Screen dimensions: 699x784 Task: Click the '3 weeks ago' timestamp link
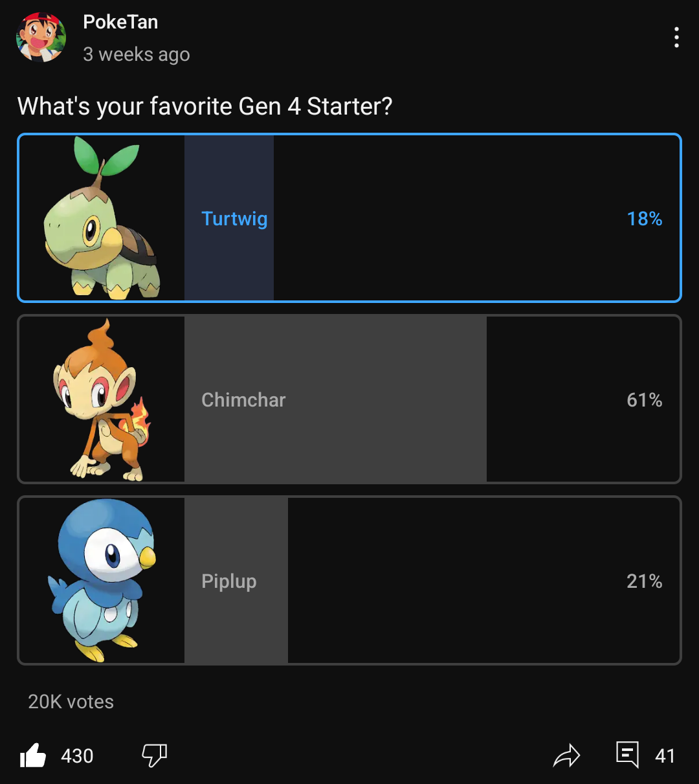point(137,54)
